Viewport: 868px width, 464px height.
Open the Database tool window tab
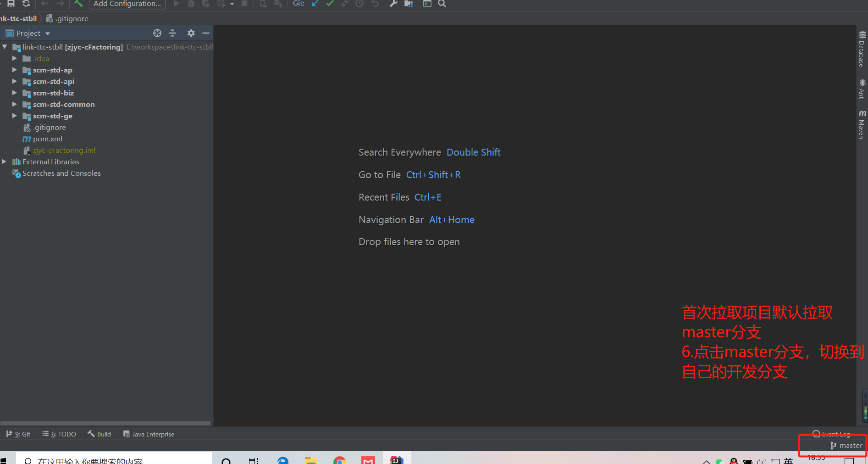[862, 49]
